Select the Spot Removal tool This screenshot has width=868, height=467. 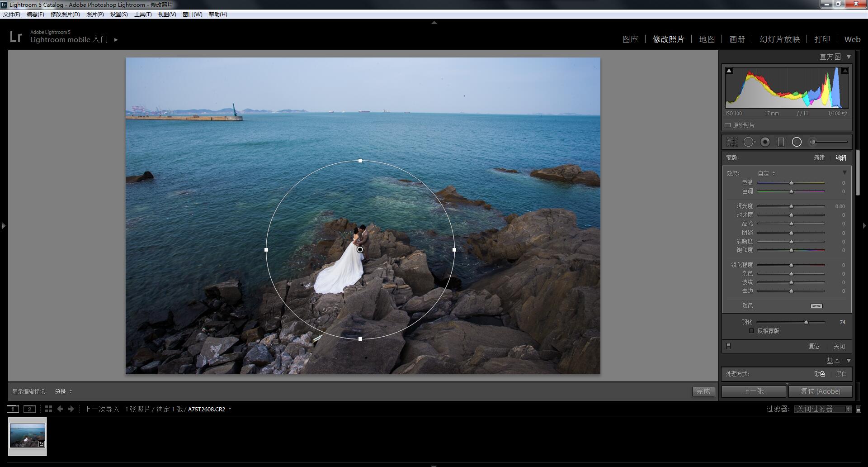(x=749, y=142)
